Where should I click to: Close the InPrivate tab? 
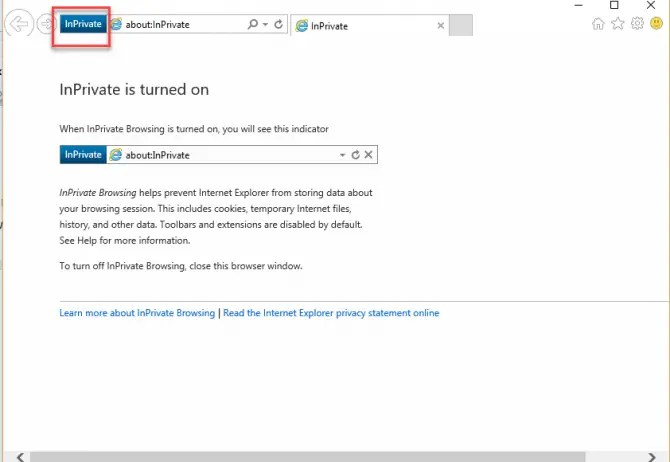[x=441, y=26]
